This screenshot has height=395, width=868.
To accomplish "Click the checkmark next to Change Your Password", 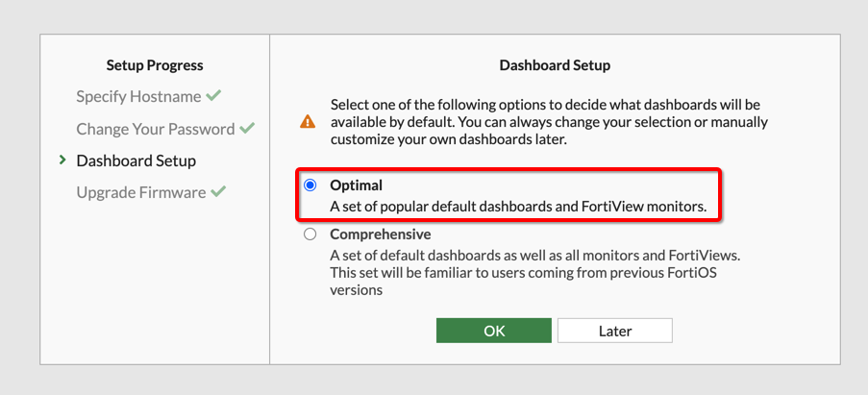I will click(x=247, y=128).
